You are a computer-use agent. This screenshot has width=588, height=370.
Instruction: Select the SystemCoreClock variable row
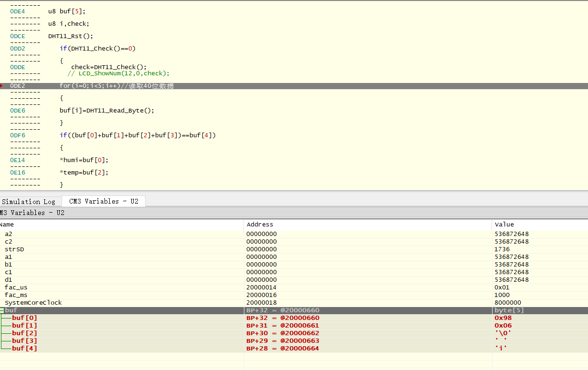(294, 303)
